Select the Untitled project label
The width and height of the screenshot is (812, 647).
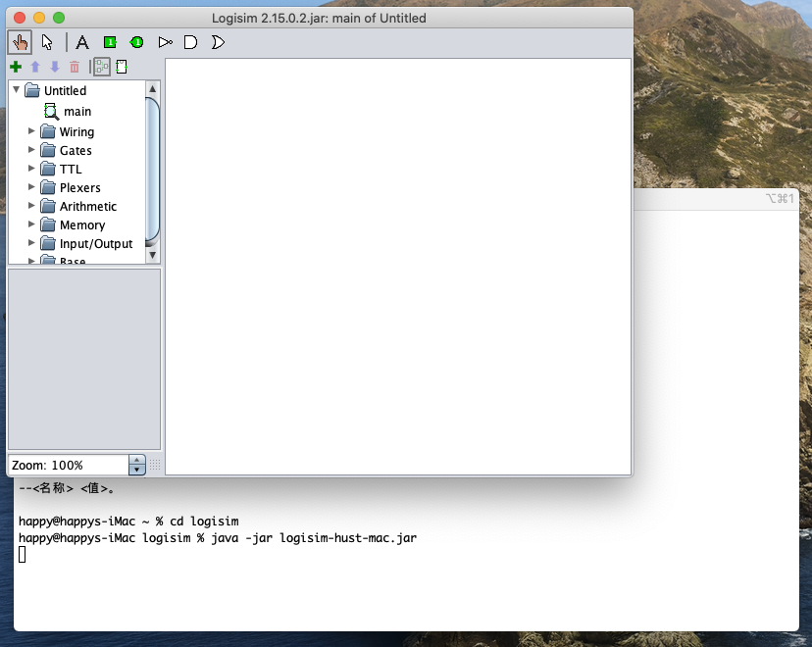(x=66, y=90)
